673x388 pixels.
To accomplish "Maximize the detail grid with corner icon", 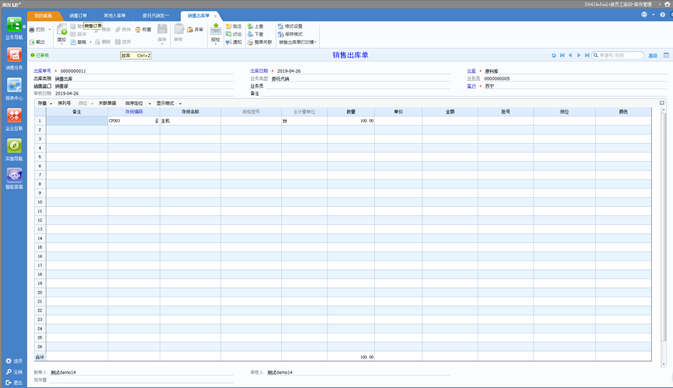I will (x=662, y=103).
